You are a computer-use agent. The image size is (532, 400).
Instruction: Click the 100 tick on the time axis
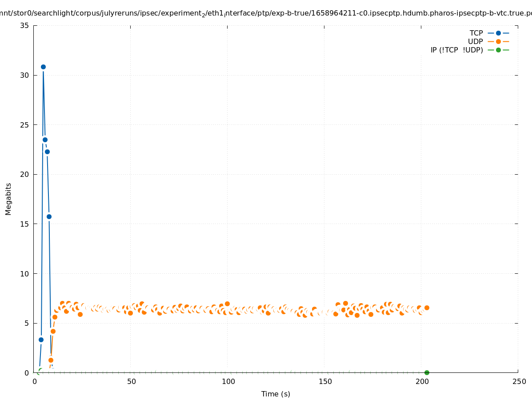[x=228, y=382]
